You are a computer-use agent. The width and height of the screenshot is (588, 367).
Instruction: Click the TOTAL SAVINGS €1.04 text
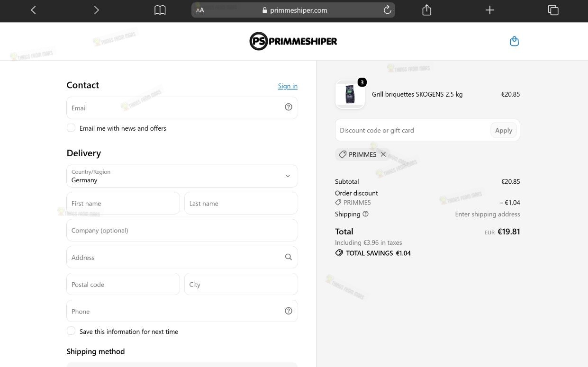tap(378, 253)
